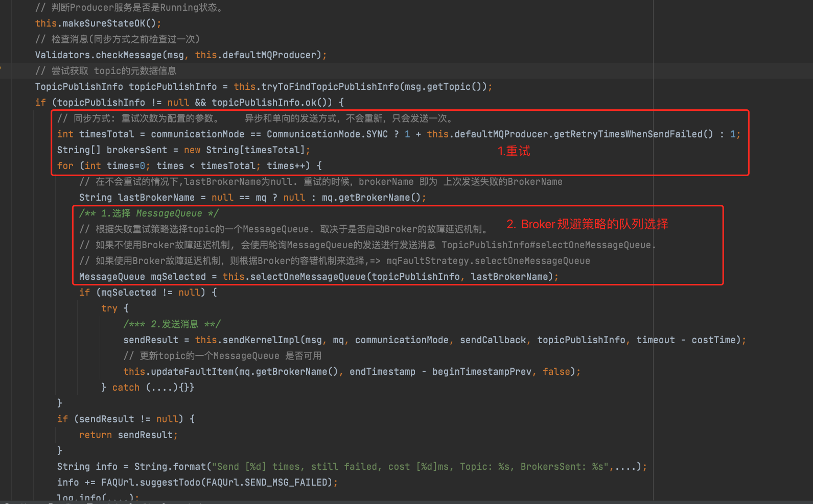Click the orange gutter marker at left edge
The height and width of the screenshot is (504, 813).
[x=1, y=67]
